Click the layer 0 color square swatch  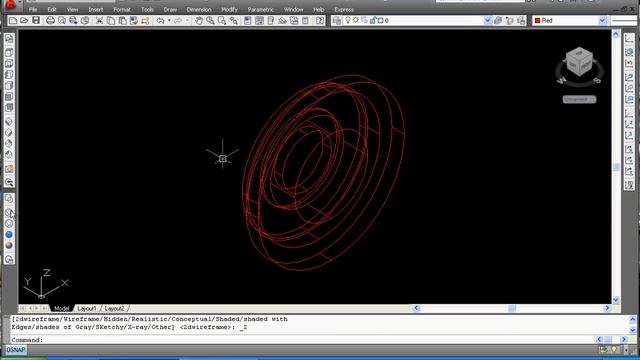(380, 20)
